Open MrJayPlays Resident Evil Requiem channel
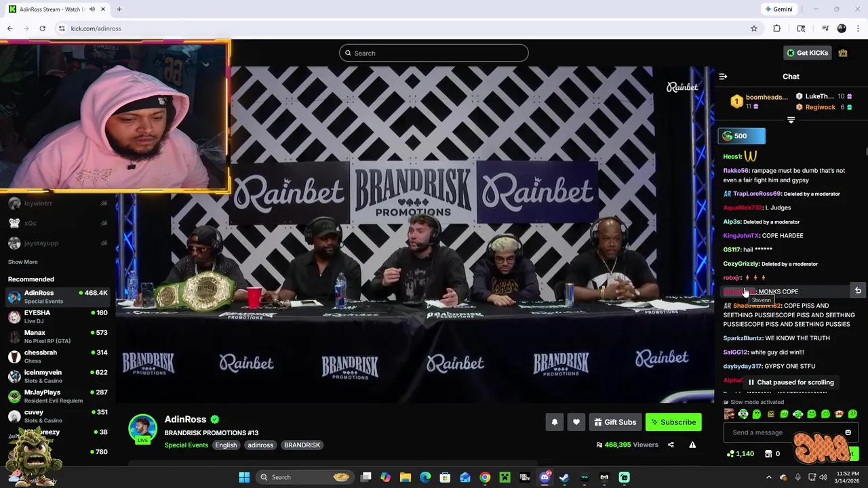This screenshot has width=868, height=488. [58, 396]
